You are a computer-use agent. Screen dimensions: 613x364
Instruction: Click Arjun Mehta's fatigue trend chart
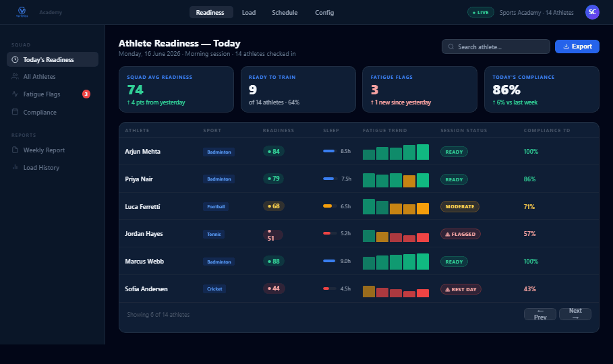click(x=396, y=152)
